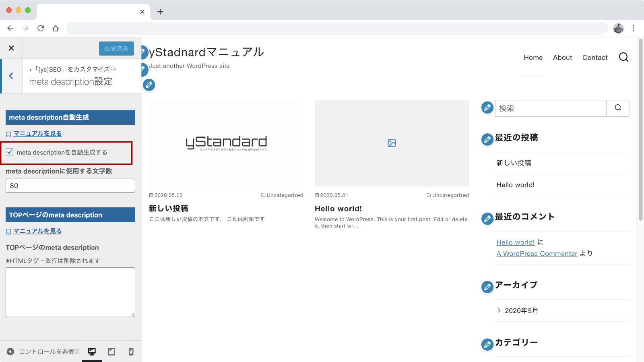Switch to tablet preview mode
Image resolution: width=644 pixels, height=362 pixels.
111,352
